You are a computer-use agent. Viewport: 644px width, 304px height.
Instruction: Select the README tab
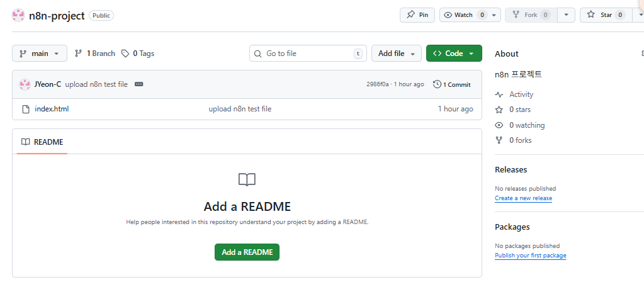(x=42, y=142)
